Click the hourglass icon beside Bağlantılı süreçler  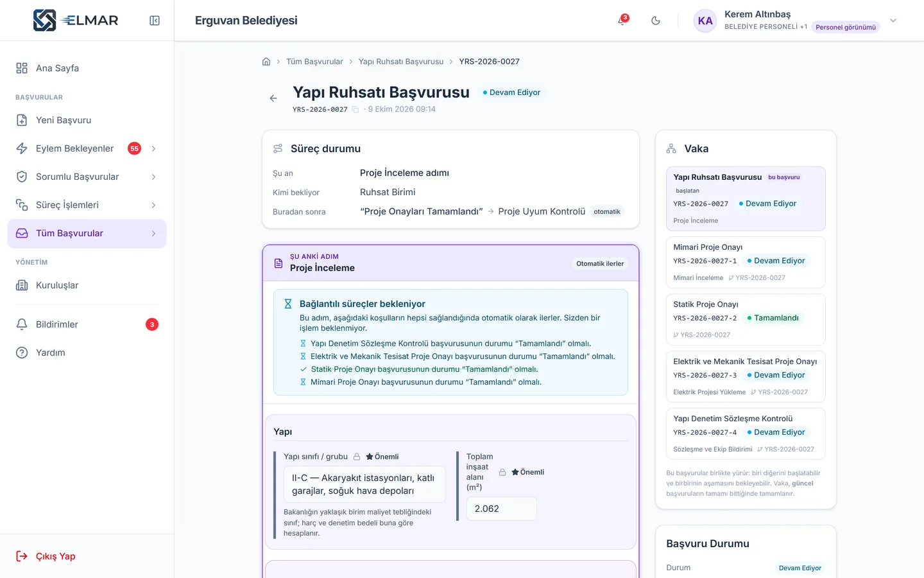288,304
